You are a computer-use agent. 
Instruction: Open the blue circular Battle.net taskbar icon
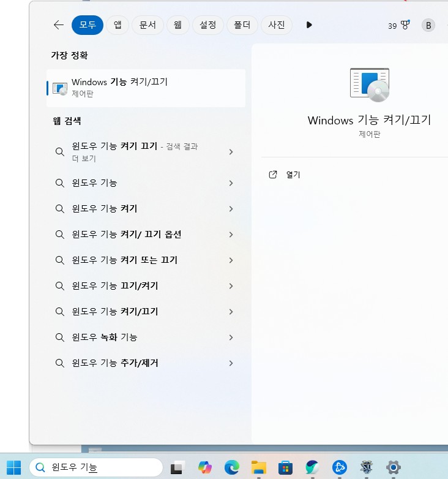point(339,467)
